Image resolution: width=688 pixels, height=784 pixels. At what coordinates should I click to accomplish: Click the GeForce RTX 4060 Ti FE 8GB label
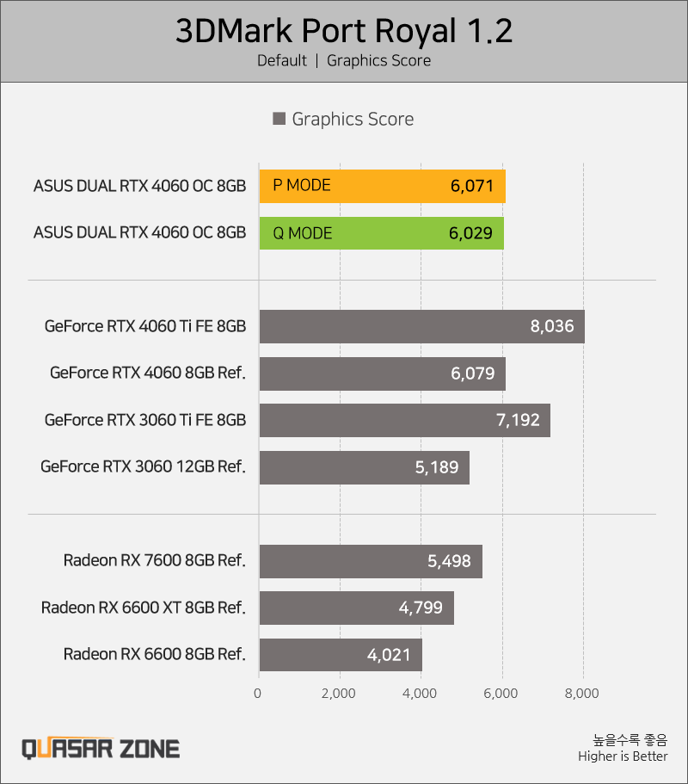point(145,326)
